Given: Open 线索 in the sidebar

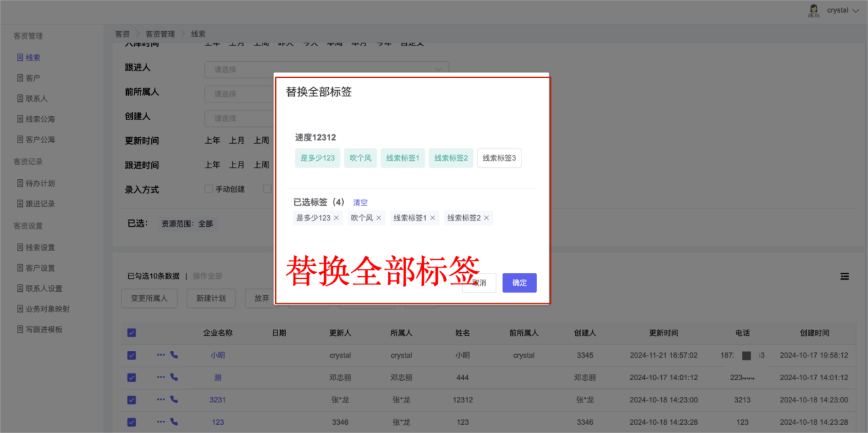Looking at the screenshot, I should coord(33,58).
